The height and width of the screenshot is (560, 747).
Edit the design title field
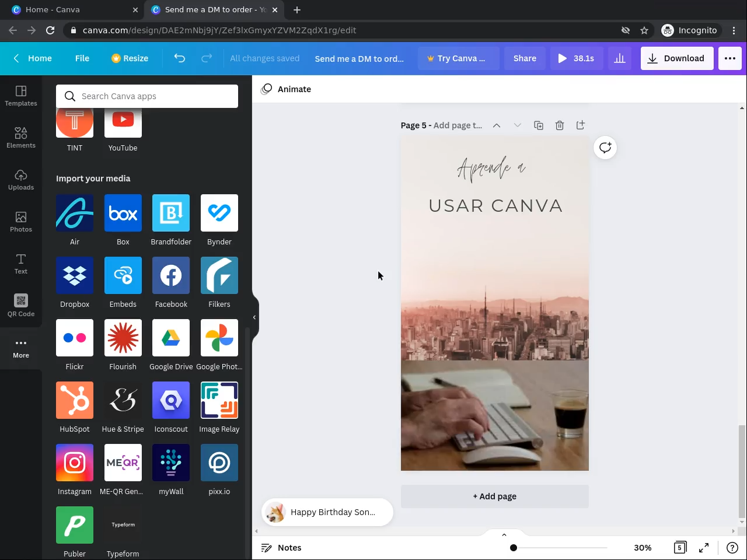coord(359,58)
